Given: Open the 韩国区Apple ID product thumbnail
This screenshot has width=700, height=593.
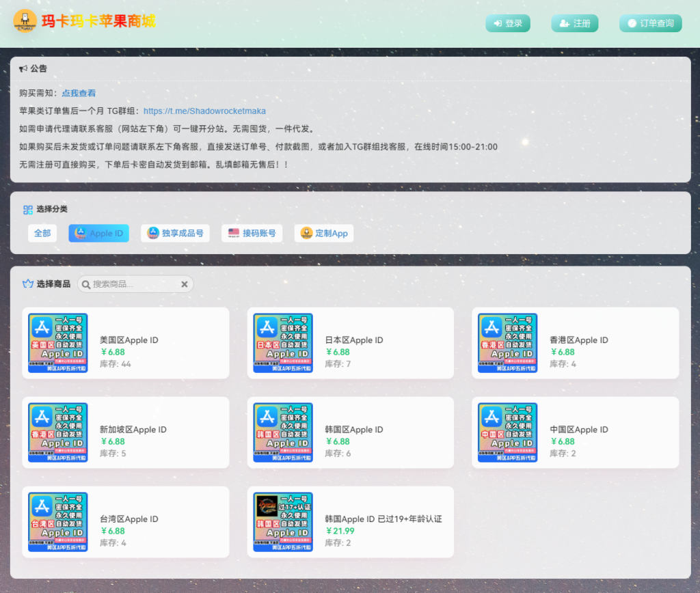Looking at the screenshot, I should 283,432.
